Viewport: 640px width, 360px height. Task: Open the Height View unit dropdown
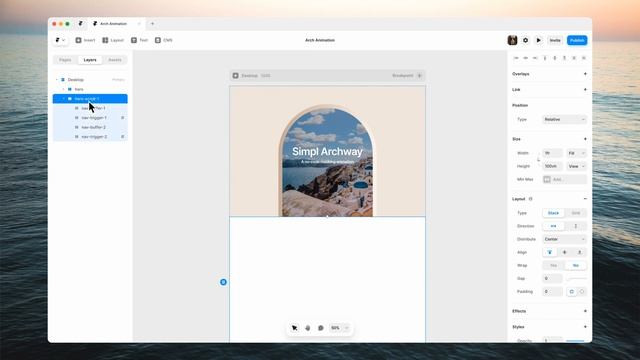pyautogui.click(x=576, y=166)
